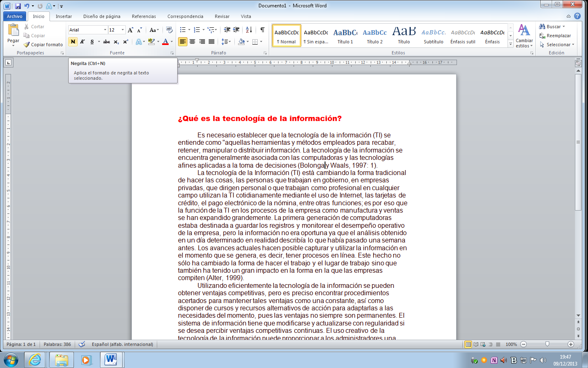Pick a font color from the swatch
The image size is (588, 368).
click(x=165, y=42)
